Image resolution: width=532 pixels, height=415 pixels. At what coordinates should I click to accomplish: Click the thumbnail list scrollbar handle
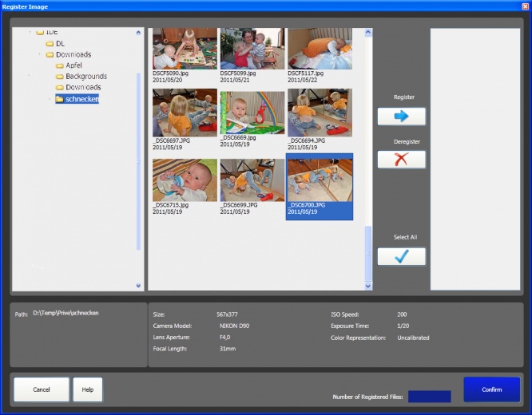368,253
